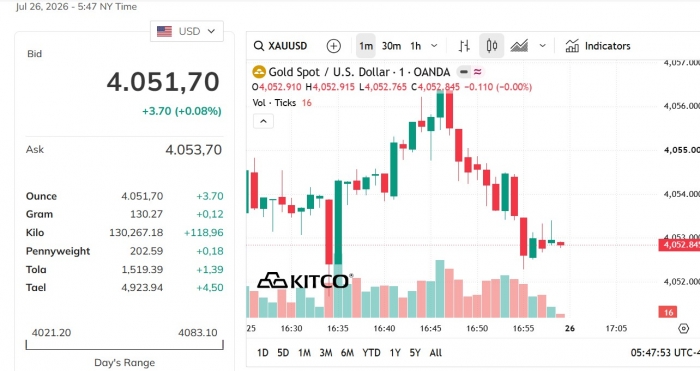
Task: Open the Indicators panel
Action: [598, 46]
